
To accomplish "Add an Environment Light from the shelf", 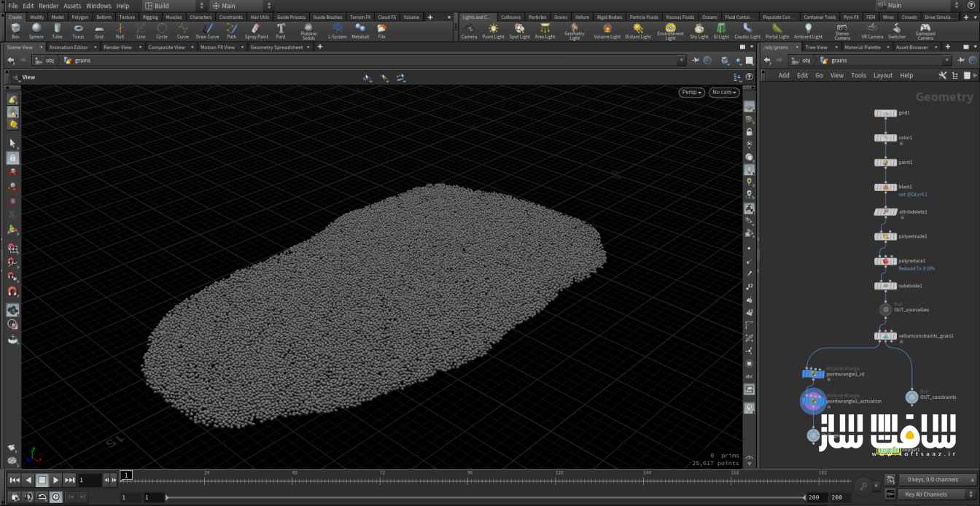I will 670,31.
